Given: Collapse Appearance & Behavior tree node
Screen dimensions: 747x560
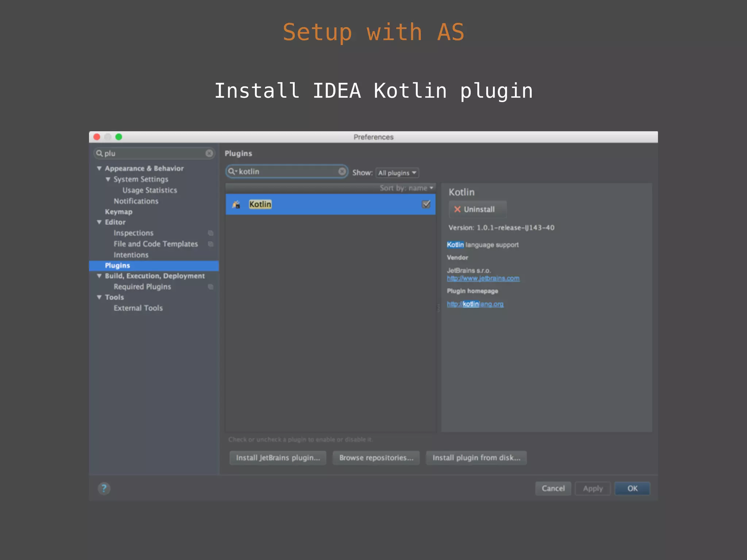Looking at the screenshot, I should (99, 168).
